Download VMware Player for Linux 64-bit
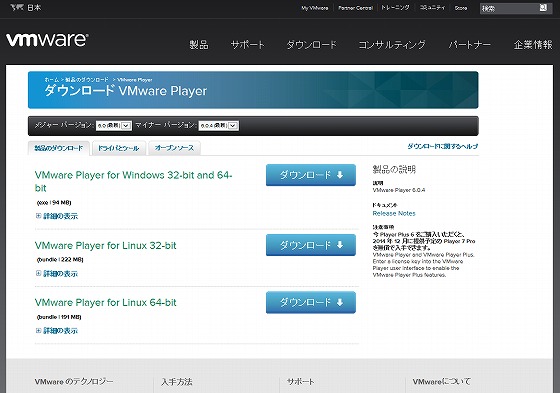Image resolution: width=560 pixels, height=393 pixels. tap(311, 302)
